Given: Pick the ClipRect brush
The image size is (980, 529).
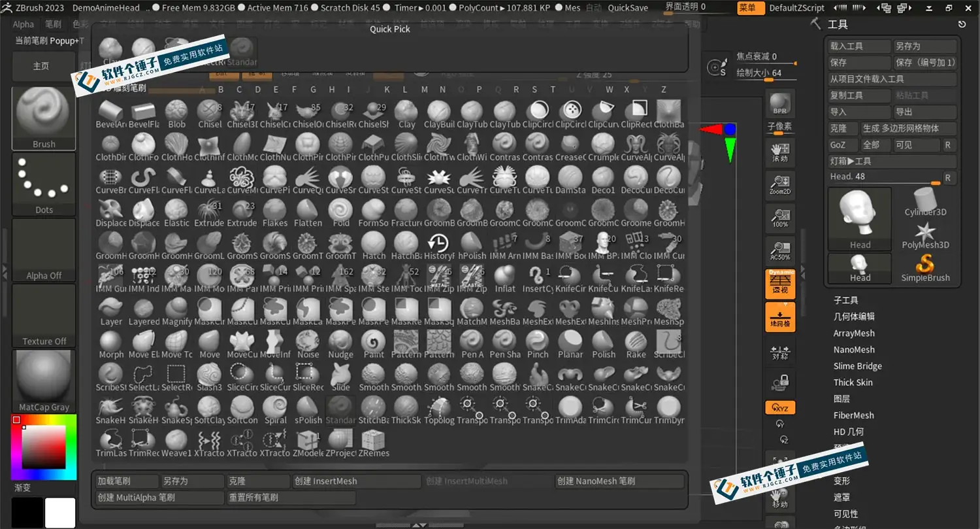Looking at the screenshot, I should [636, 114].
